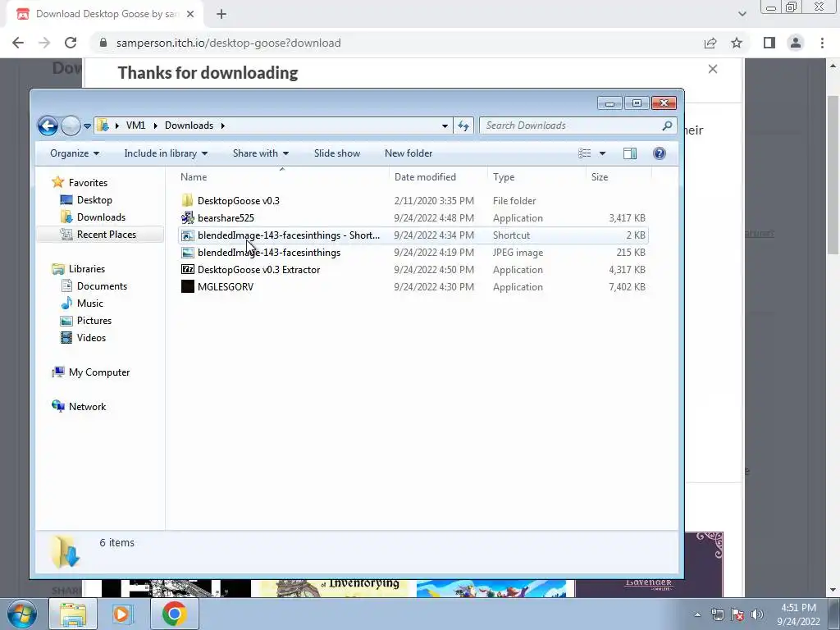Reload the Chrome page
This screenshot has width=840, height=630.
pyautogui.click(x=71, y=43)
